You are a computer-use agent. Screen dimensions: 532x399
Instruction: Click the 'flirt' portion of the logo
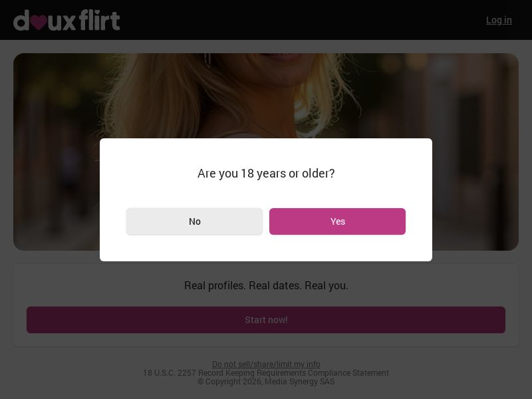click(x=98, y=20)
